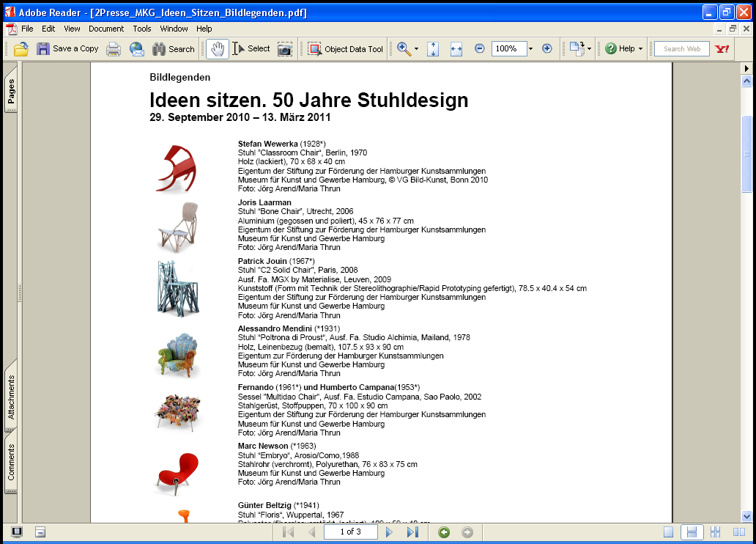Click the Multidao Chair image
This screenshot has width=756, height=544.
pyautogui.click(x=177, y=412)
